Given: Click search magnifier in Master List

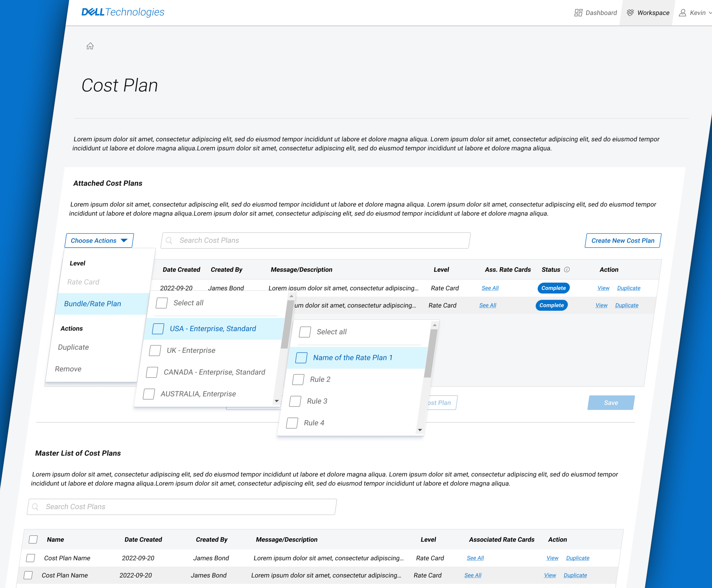Looking at the screenshot, I should point(35,507).
